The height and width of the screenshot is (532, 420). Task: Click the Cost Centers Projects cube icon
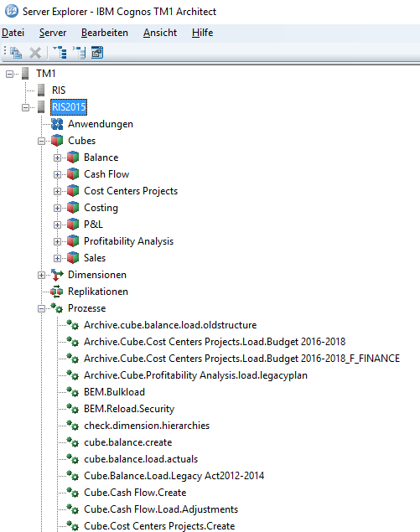(73, 191)
